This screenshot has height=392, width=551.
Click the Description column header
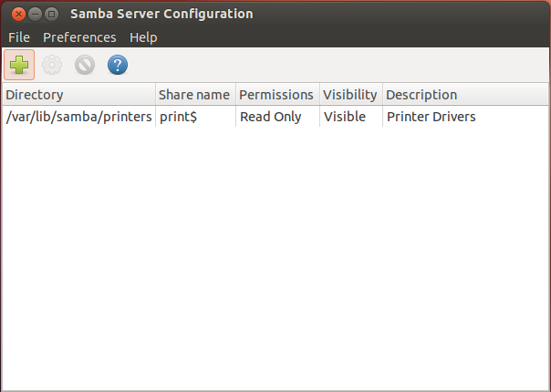click(x=465, y=95)
